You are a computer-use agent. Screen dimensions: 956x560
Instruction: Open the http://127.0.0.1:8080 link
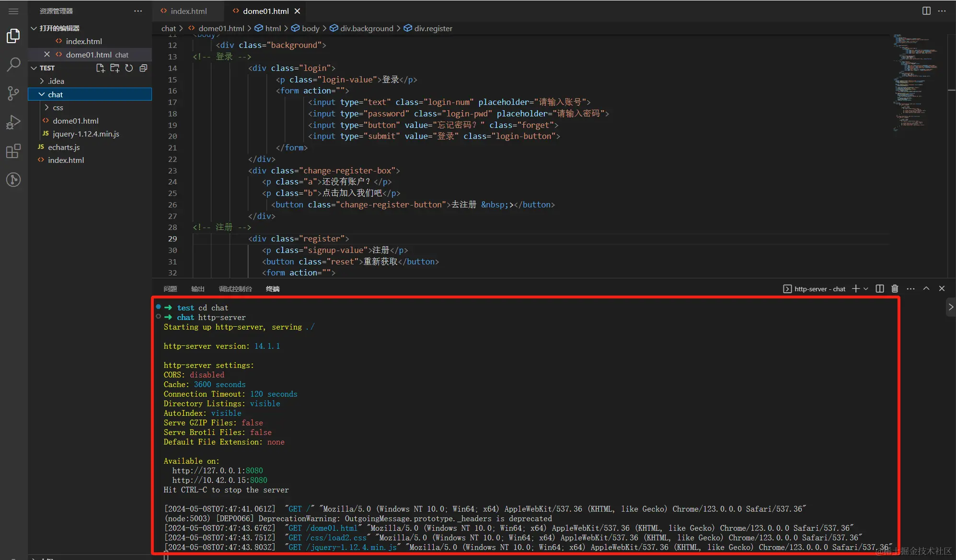[218, 470]
